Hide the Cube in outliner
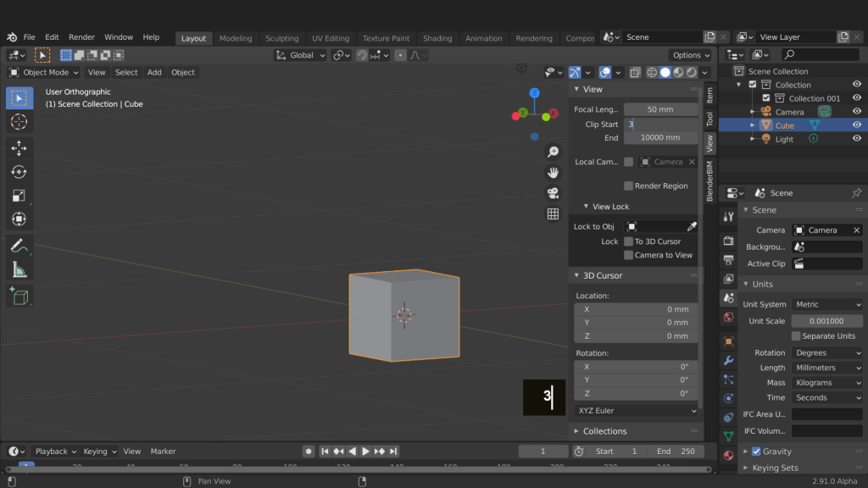 pyautogui.click(x=857, y=125)
